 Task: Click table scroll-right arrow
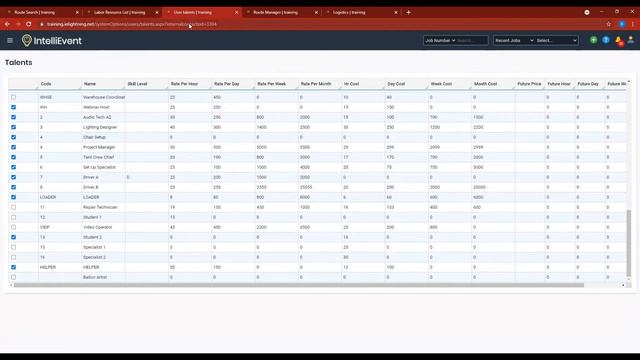(x=623, y=285)
